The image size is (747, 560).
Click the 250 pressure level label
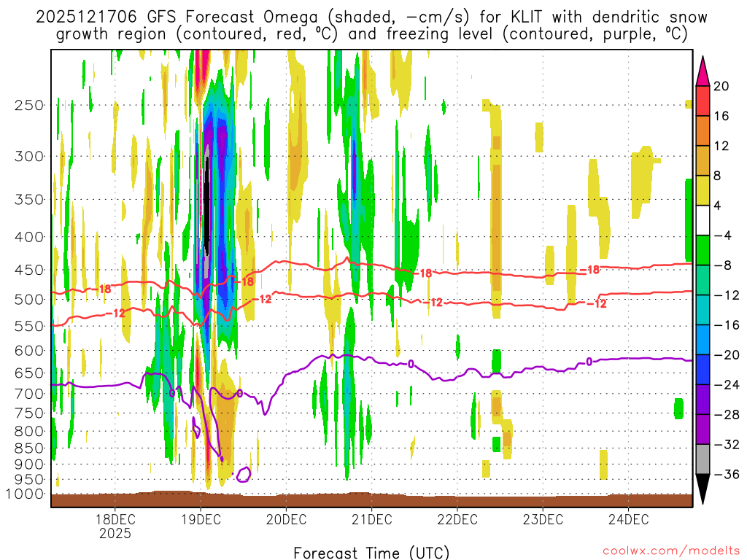tap(29, 105)
